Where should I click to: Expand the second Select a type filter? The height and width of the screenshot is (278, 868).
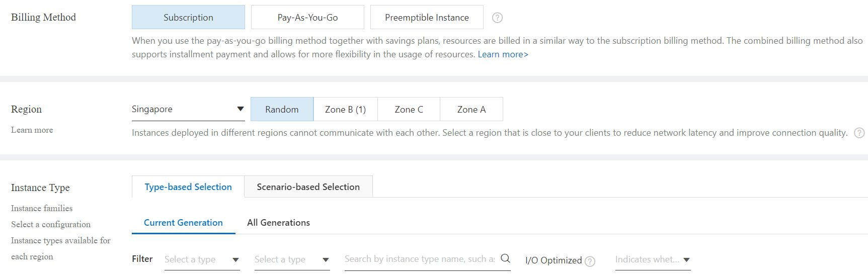(292, 259)
